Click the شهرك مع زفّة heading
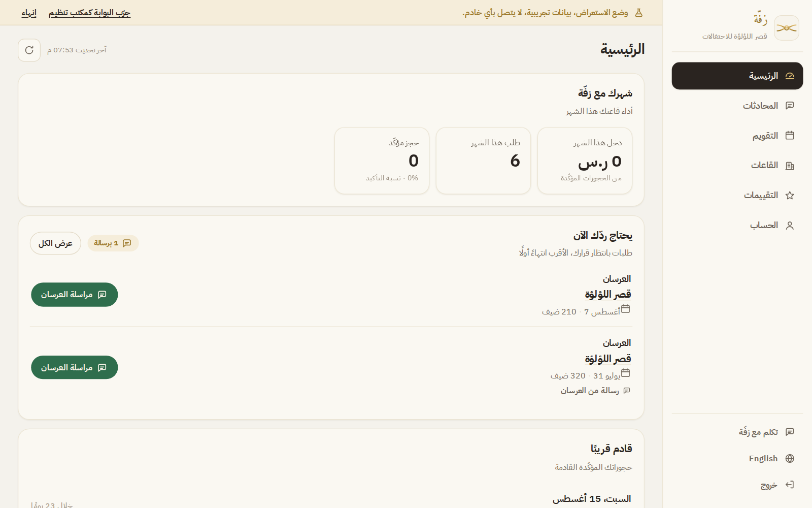Image resolution: width=812 pixels, height=508 pixels. click(605, 93)
